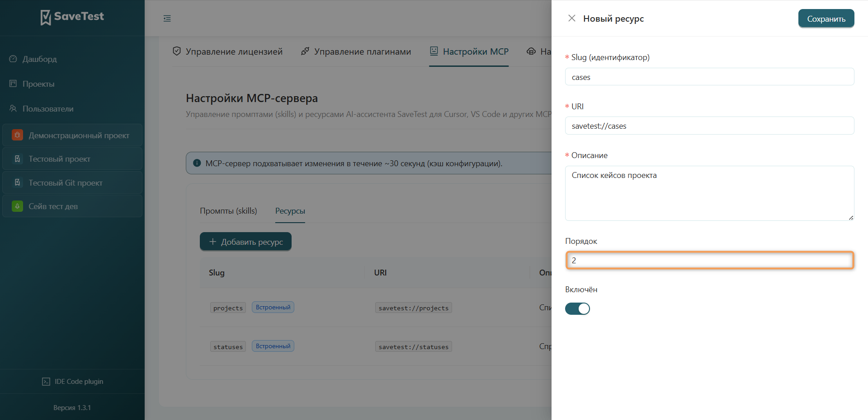Viewport: 868px width, 420px height.
Task: Click the orange Демонстрационный проект icon
Action: pyautogui.click(x=17, y=135)
